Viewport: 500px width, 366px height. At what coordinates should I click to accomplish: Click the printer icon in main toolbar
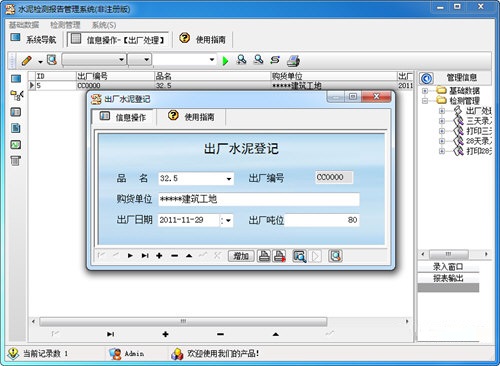(293, 61)
